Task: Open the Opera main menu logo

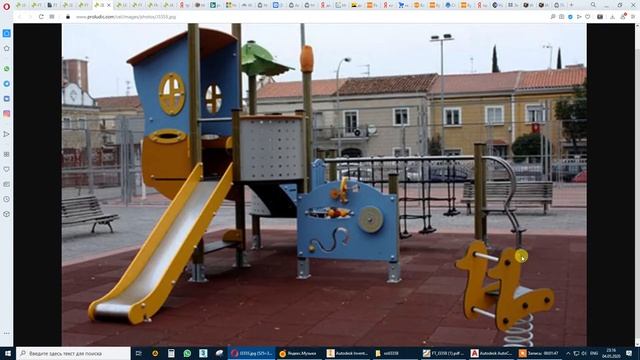Action: (6, 6)
